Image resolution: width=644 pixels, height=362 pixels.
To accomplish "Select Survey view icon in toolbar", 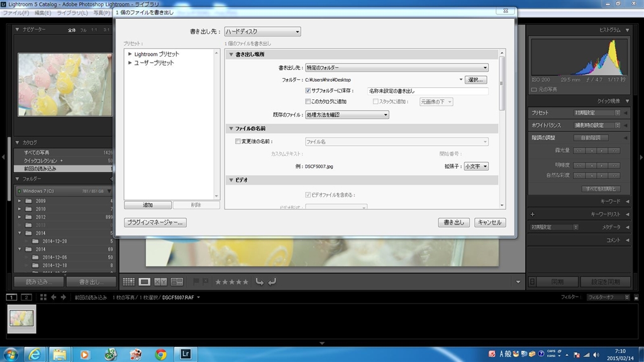I will 177,282.
